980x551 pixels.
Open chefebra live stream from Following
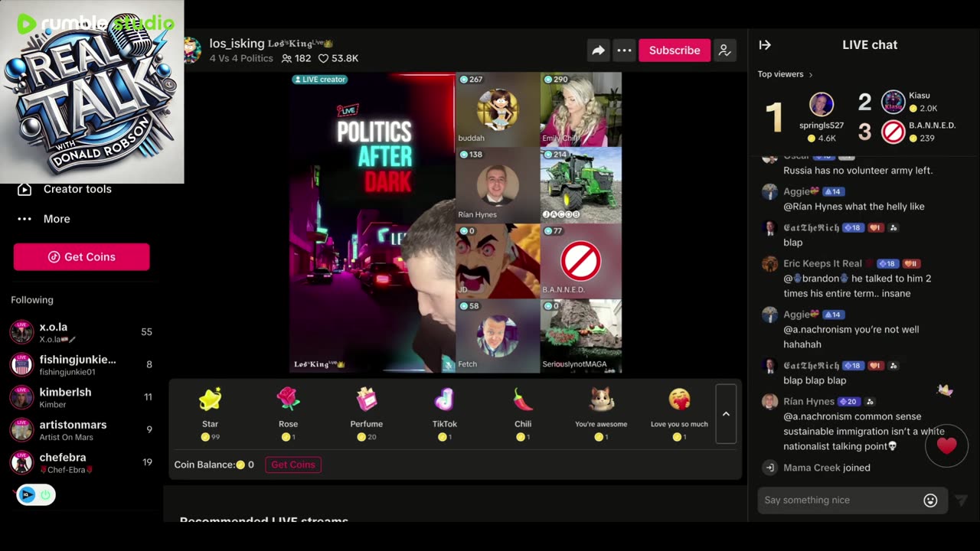(80, 462)
